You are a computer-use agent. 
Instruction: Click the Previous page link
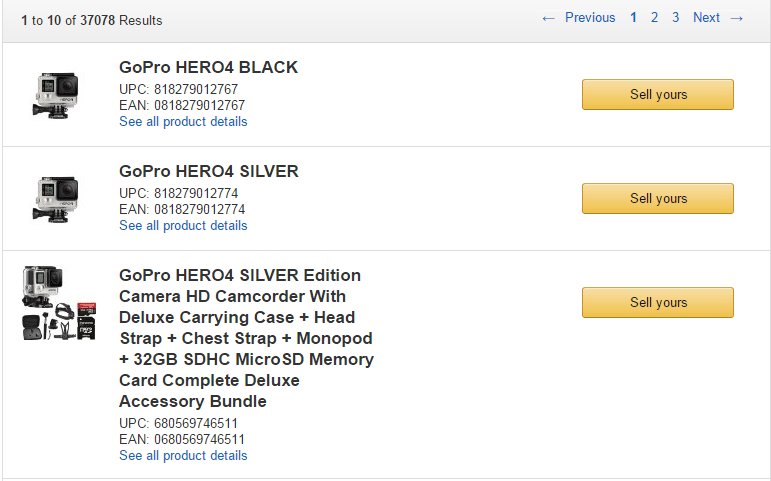tap(590, 18)
